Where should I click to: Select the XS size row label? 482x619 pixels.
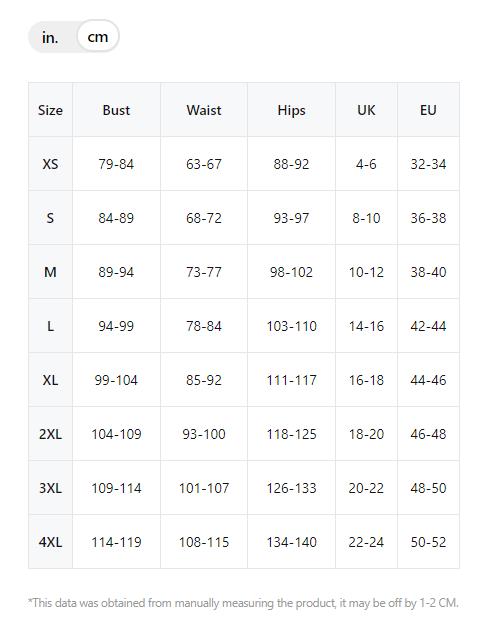coord(51,164)
